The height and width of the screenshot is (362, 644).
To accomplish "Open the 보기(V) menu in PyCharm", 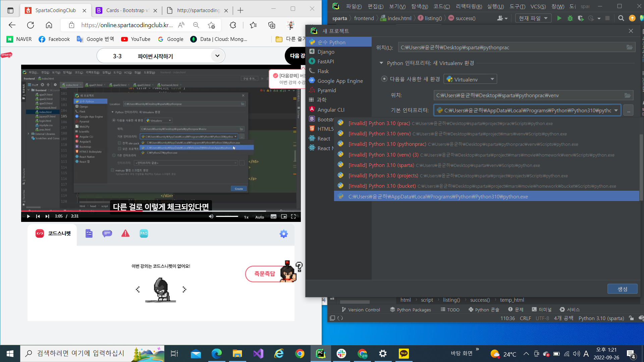I will pos(397,6).
